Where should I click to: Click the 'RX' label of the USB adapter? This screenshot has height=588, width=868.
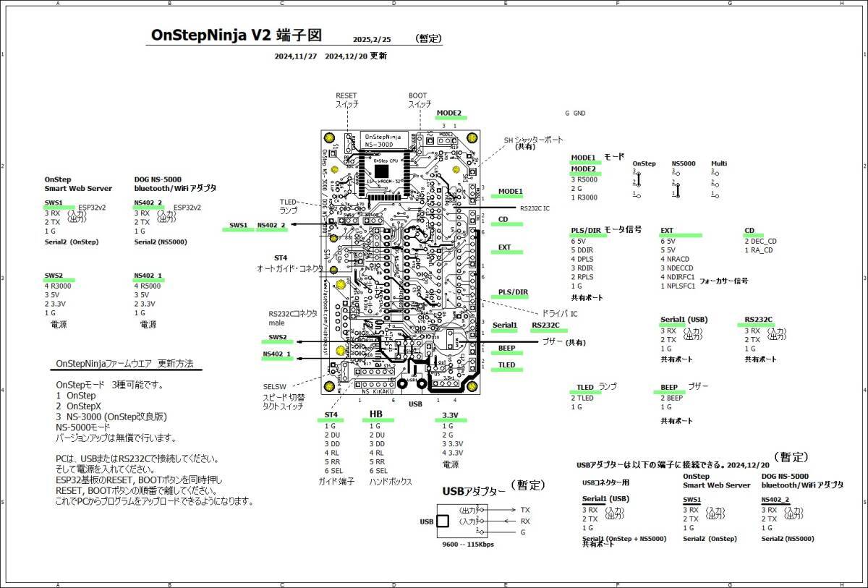[x=525, y=521]
